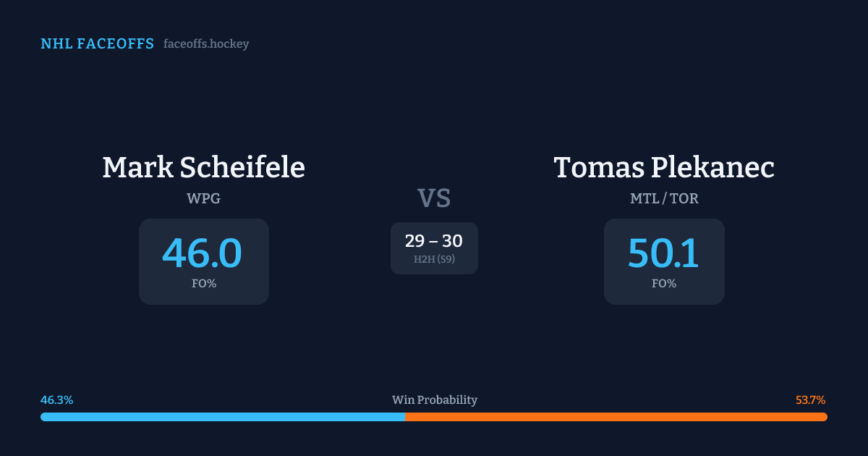Click the 50.1 faceoff percentage number
The width and height of the screenshot is (868, 456).
(x=663, y=253)
